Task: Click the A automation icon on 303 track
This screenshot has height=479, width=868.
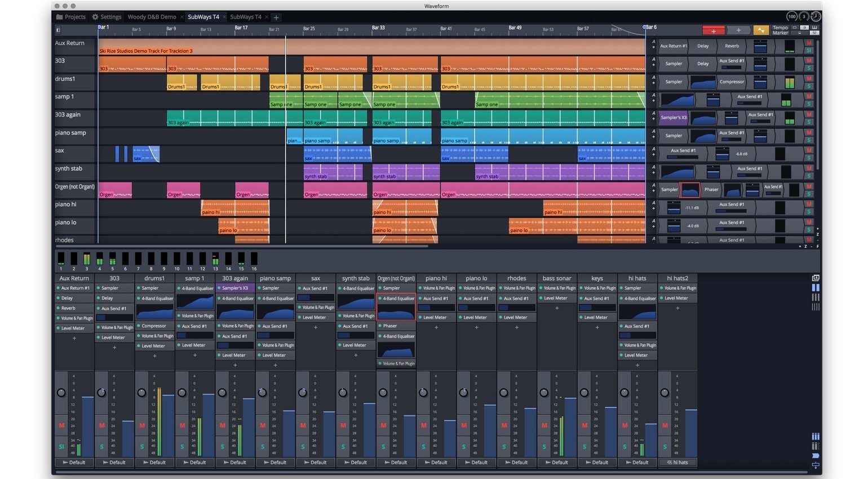Action: (x=653, y=59)
